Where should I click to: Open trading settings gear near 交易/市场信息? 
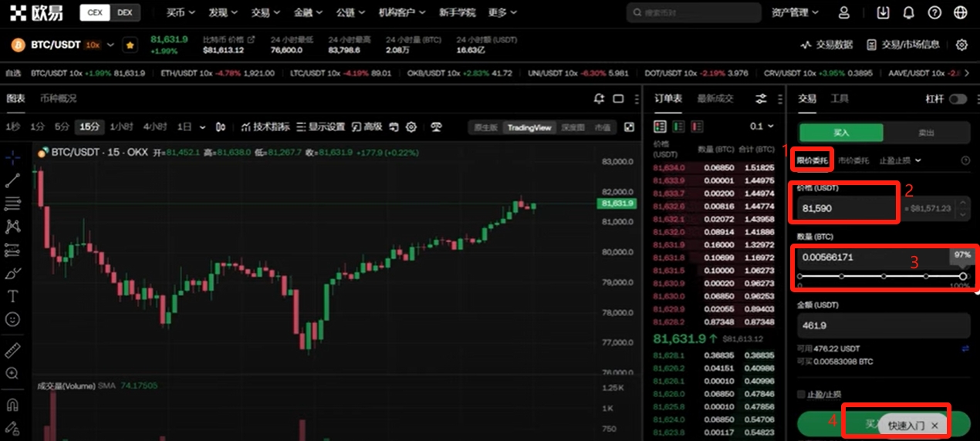[961, 45]
